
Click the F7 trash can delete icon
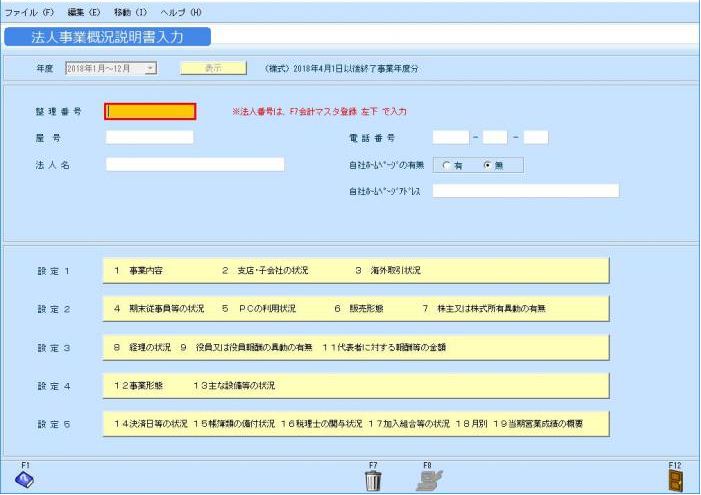373,480
